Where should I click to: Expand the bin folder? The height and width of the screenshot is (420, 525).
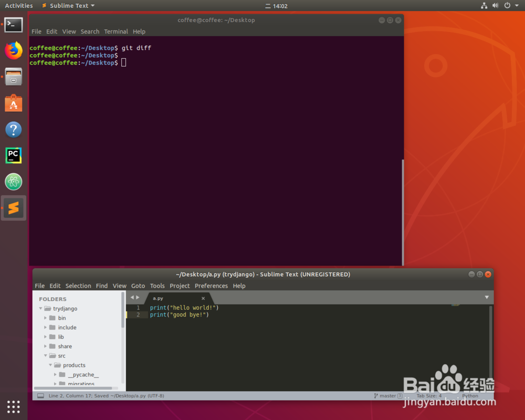tap(45, 318)
